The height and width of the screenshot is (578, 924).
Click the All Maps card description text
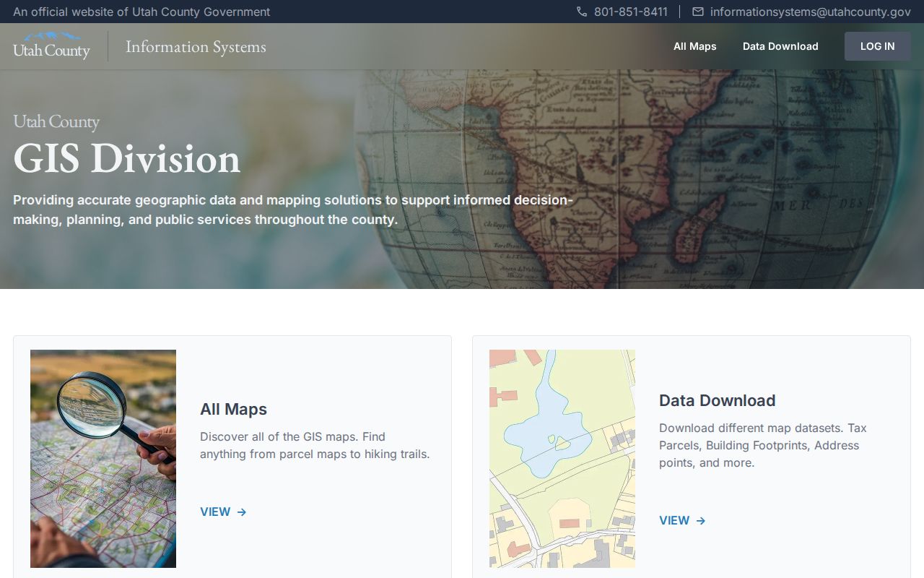(x=315, y=445)
